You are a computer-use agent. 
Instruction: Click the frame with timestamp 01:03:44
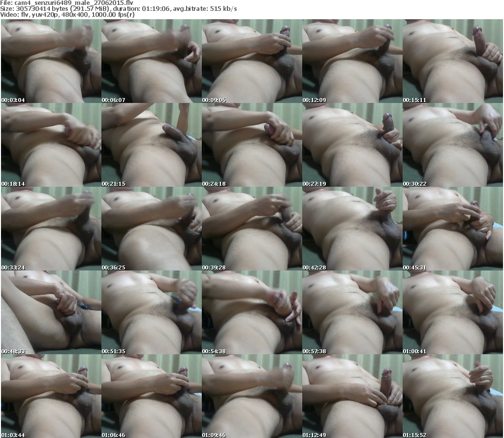click(x=51, y=396)
